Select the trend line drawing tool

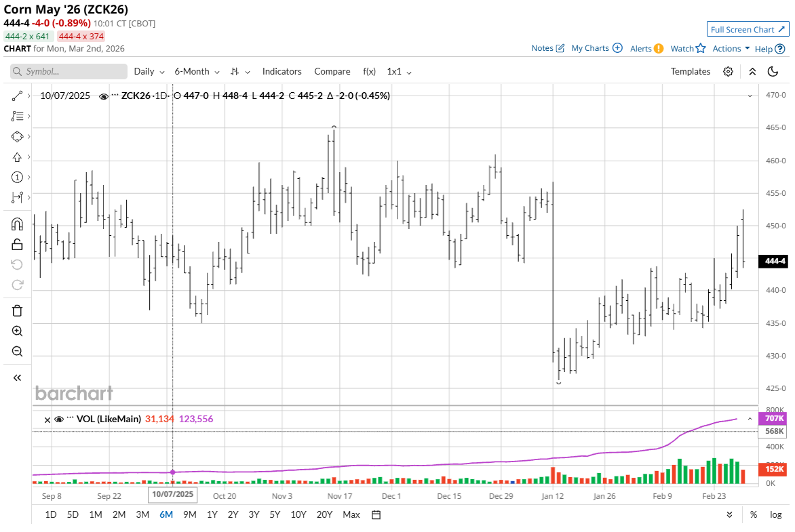pyautogui.click(x=17, y=96)
